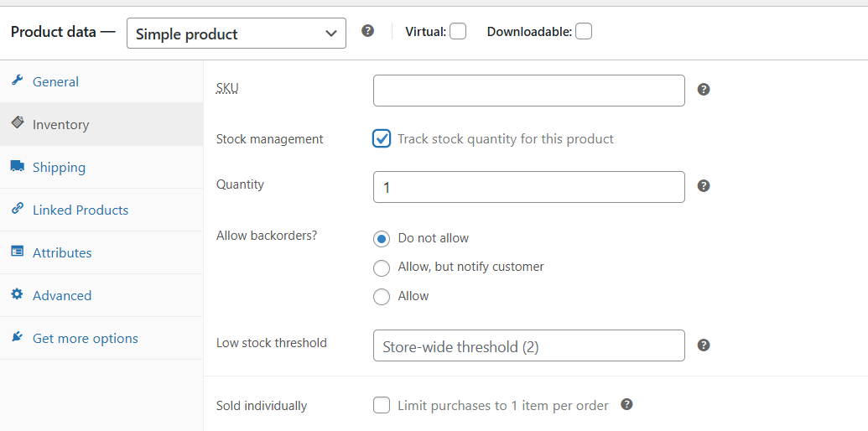Open the Advanced tab
This screenshot has height=431, width=868.
(101, 295)
